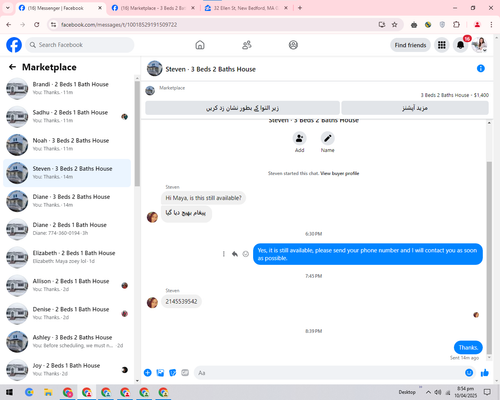The image size is (500, 400).
Task: Choose a GIF in composer
Action: tap(185, 373)
